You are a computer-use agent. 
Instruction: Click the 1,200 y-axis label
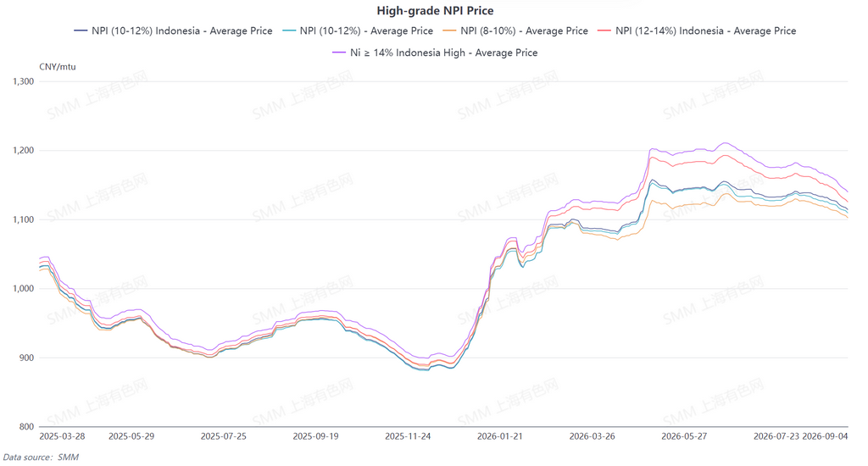pyautogui.click(x=23, y=151)
